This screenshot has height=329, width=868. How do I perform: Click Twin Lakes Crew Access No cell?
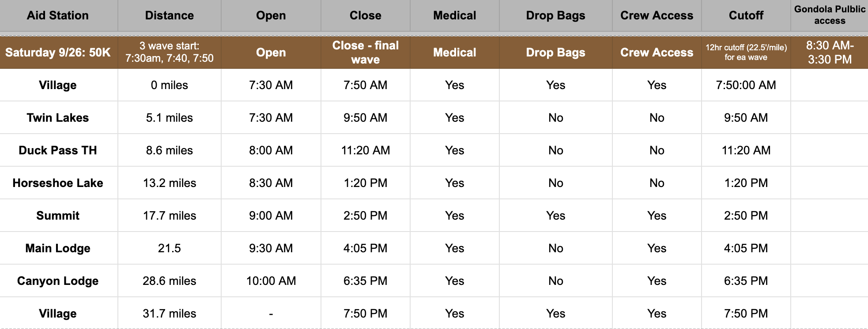click(657, 118)
